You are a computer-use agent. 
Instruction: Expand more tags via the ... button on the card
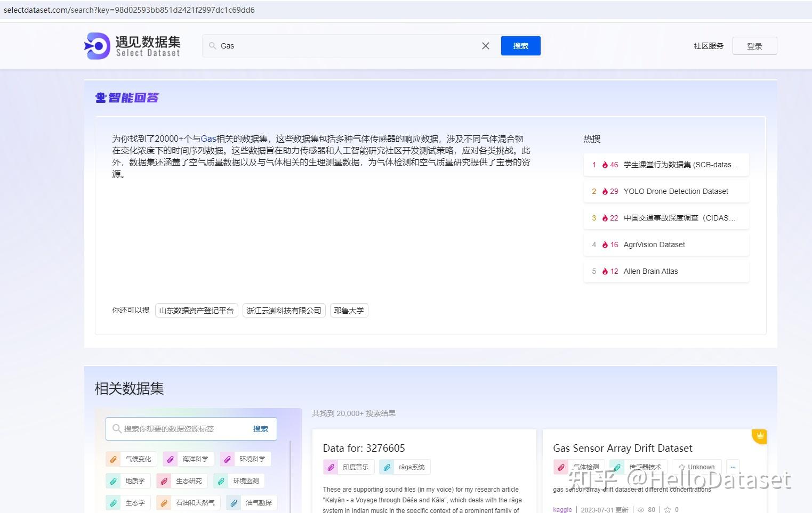[x=733, y=467]
